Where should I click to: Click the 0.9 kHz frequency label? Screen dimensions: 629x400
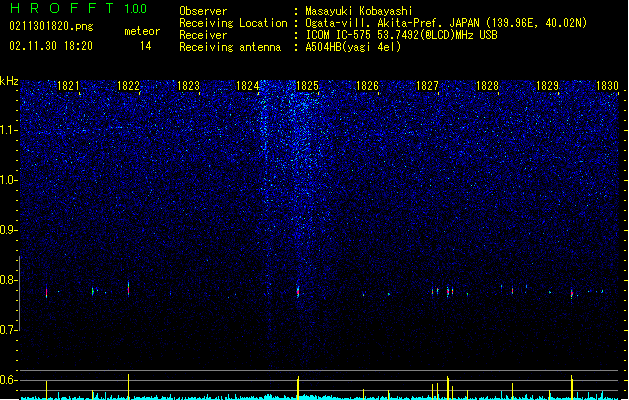tap(9, 230)
